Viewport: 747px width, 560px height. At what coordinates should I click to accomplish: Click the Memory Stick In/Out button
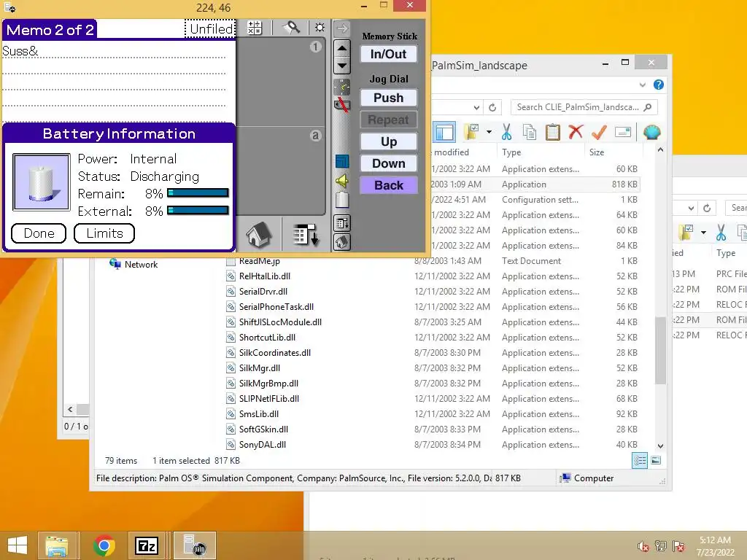click(389, 54)
